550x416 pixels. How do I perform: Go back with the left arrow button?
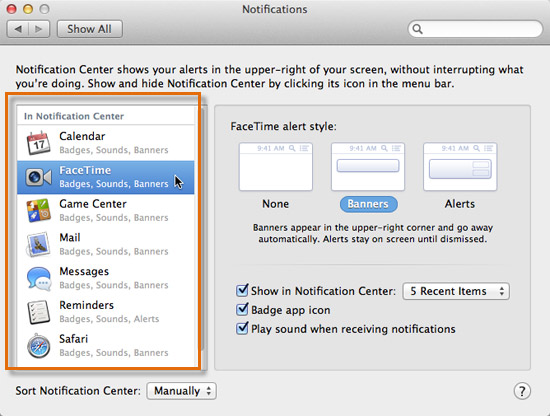(18, 29)
